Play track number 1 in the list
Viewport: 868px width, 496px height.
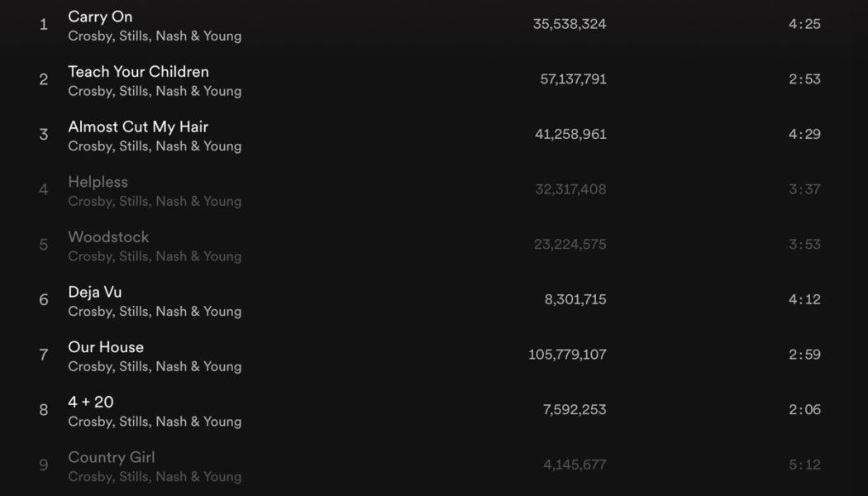(x=43, y=24)
